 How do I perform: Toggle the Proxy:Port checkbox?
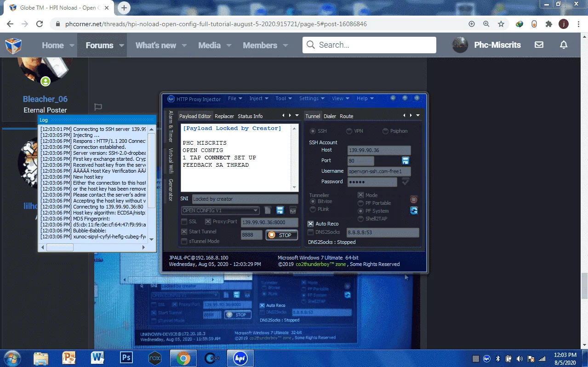tap(208, 222)
